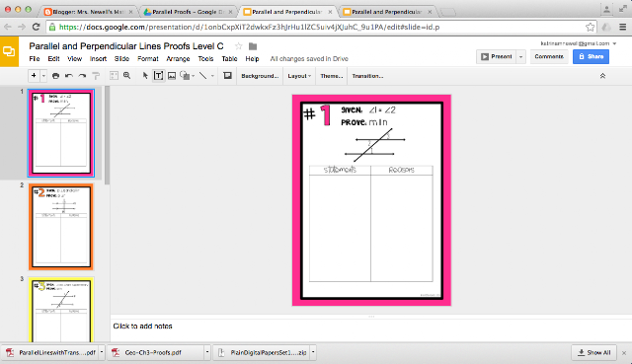Star the presentation title
Viewport: 632px width, 364px height.
tap(239, 46)
